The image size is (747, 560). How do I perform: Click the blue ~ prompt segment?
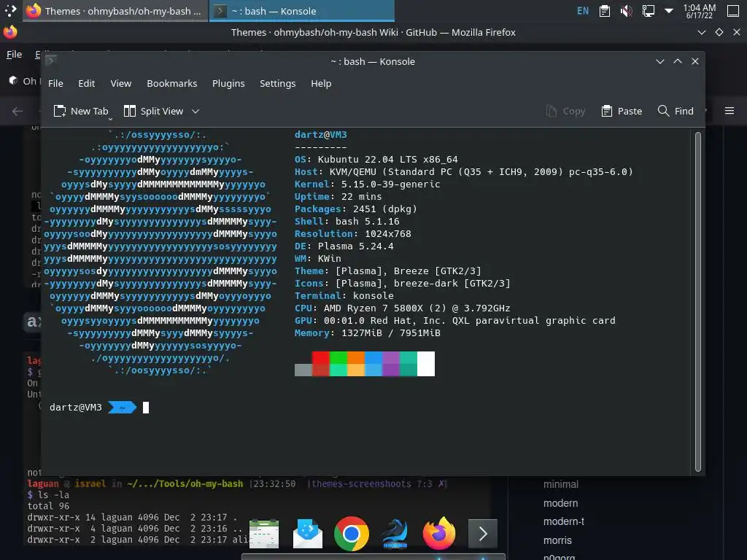click(x=122, y=407)
